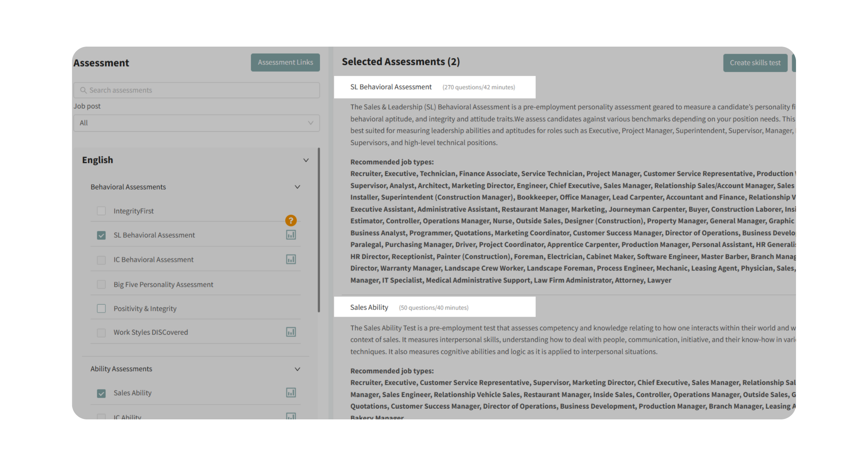Check the IntegrityFirst checkbox
The height and width of the screenshot is (466, 868).
(101, 211)
